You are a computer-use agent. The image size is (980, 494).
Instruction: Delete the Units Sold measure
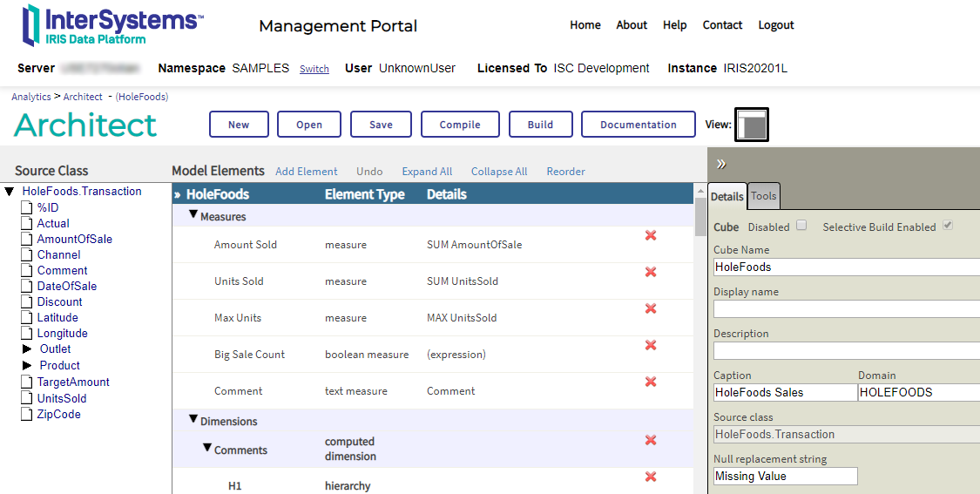pos(651,272)
